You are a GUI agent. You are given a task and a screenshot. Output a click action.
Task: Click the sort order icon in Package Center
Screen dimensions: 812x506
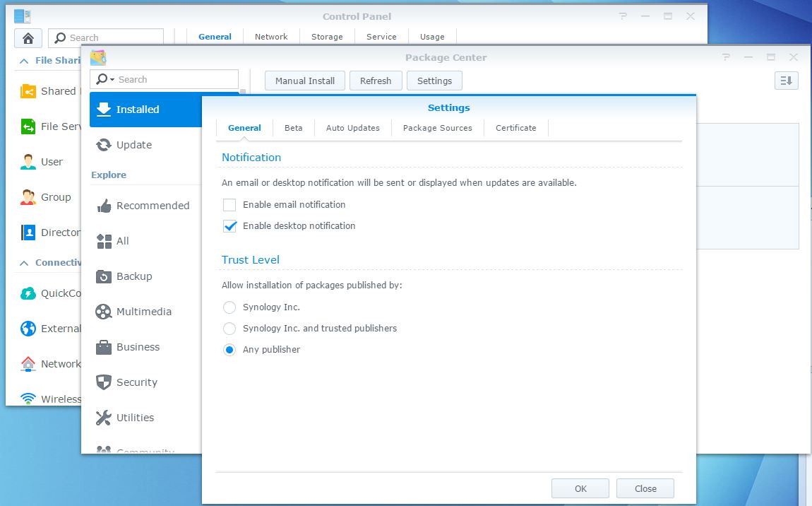tap(785, 81)
